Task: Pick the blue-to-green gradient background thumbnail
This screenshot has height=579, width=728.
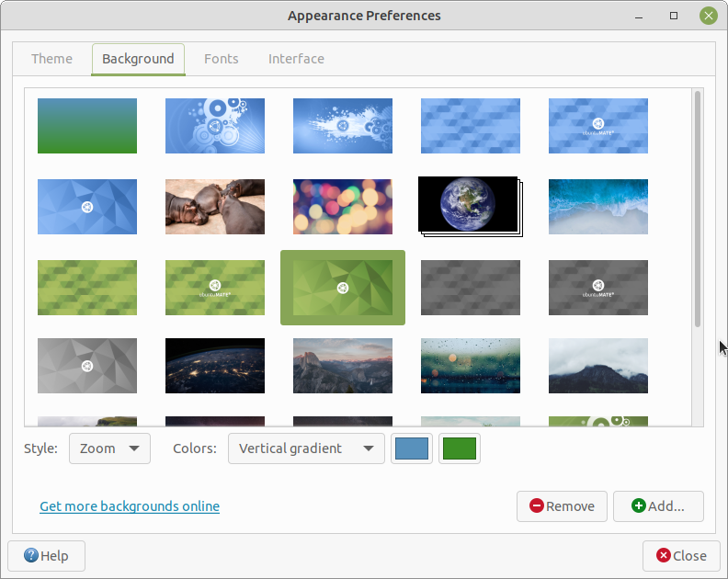Action: click(87, 126)
